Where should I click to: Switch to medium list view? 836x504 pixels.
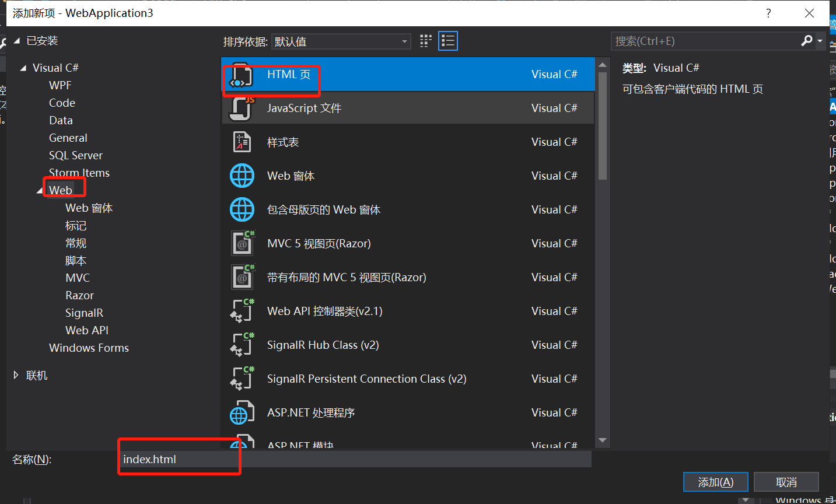(x=448, y=41)
